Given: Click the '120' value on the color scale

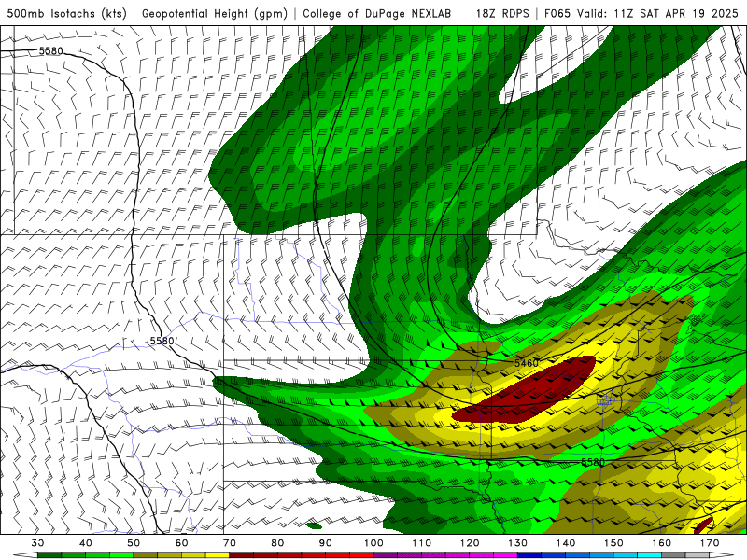Looking at the screenshot, I should point(470,543).
